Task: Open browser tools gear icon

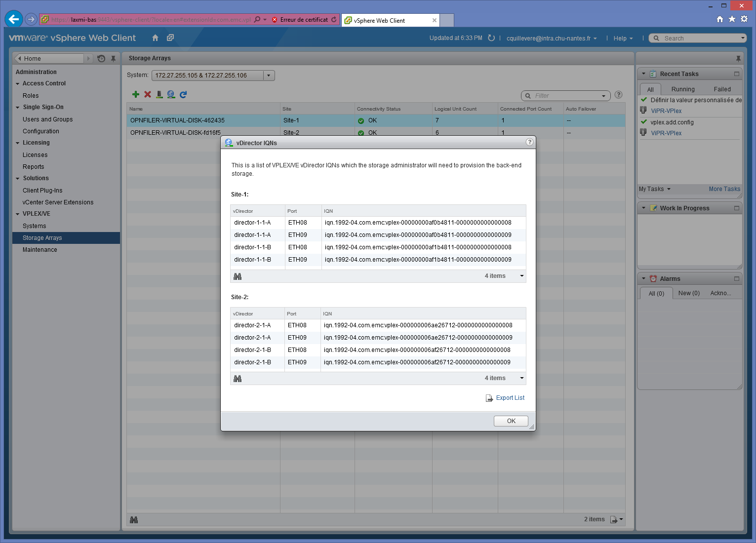Action: 744,19
